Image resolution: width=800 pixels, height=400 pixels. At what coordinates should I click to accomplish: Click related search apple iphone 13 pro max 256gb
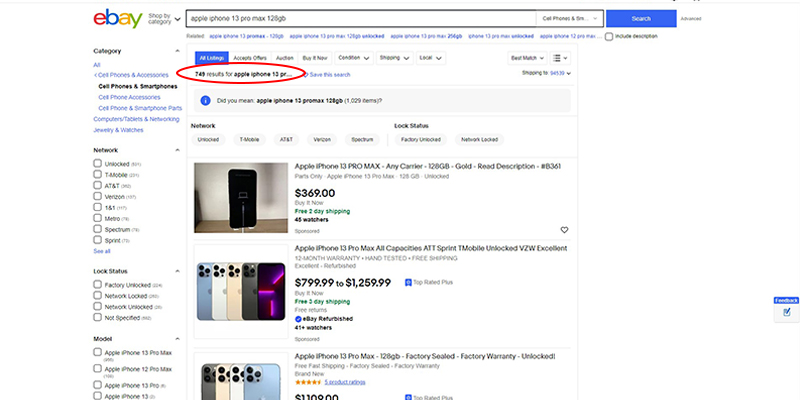[426, 36]
